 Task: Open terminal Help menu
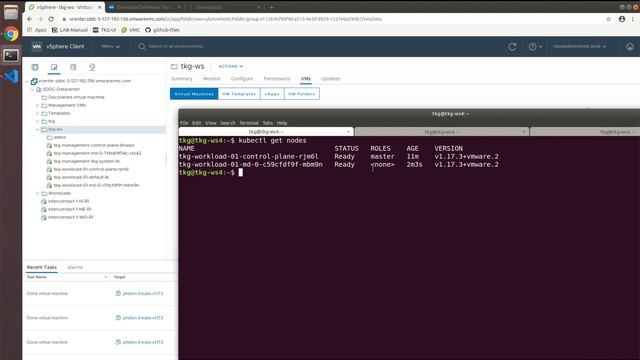click(282, 123)
